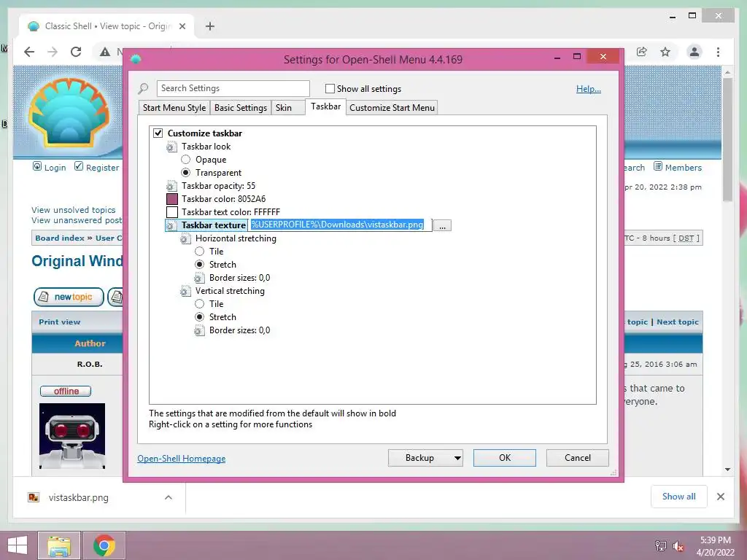Screen dimensions: 747x560
Task: Click into the Search Settings field
Action: coord(233,88)
